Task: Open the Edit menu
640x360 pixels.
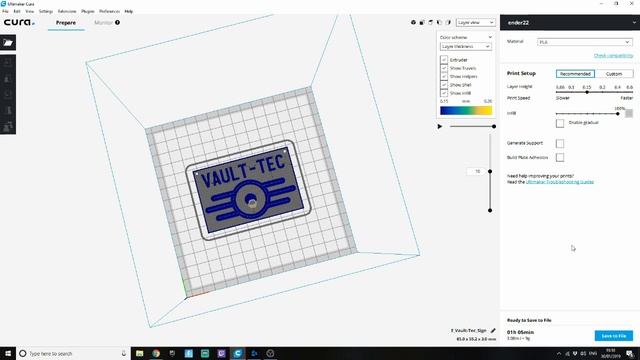Action: tap(17, 11)
